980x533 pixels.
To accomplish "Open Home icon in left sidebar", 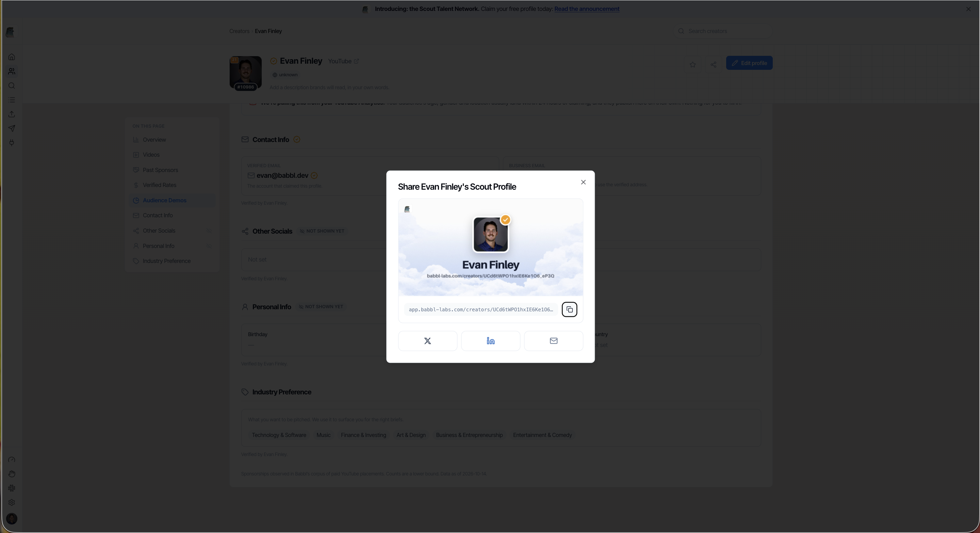I will (x=12, y=57).
